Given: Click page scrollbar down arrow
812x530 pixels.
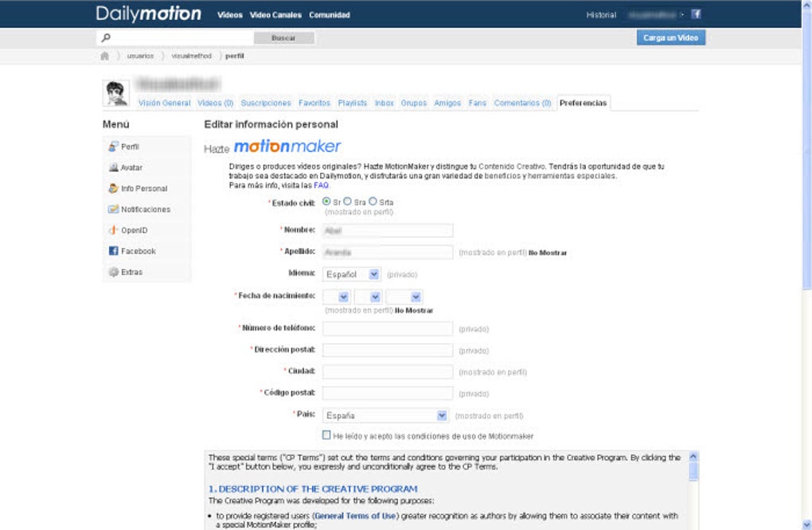Looking at the screenshot, I should tap(806, 524).
